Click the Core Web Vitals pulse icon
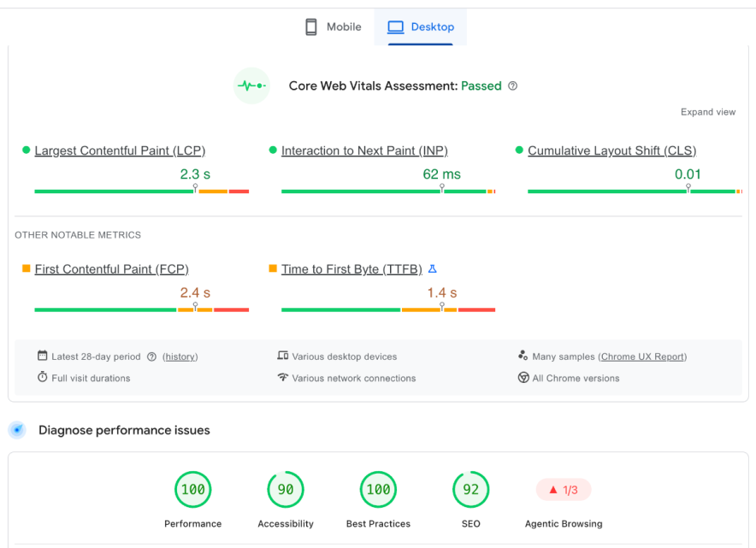 [x=251, y=85]
